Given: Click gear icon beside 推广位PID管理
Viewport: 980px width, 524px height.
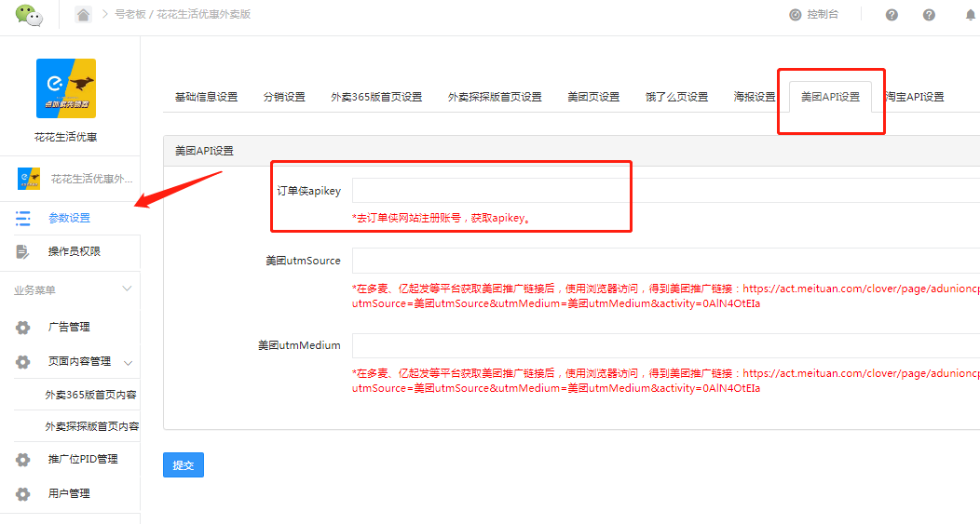Looking at the screenshot, I should [x=23, y=460].
